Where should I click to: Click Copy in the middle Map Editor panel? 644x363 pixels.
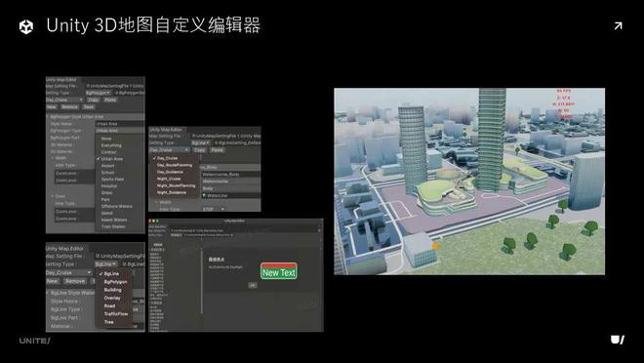point(200,150)
